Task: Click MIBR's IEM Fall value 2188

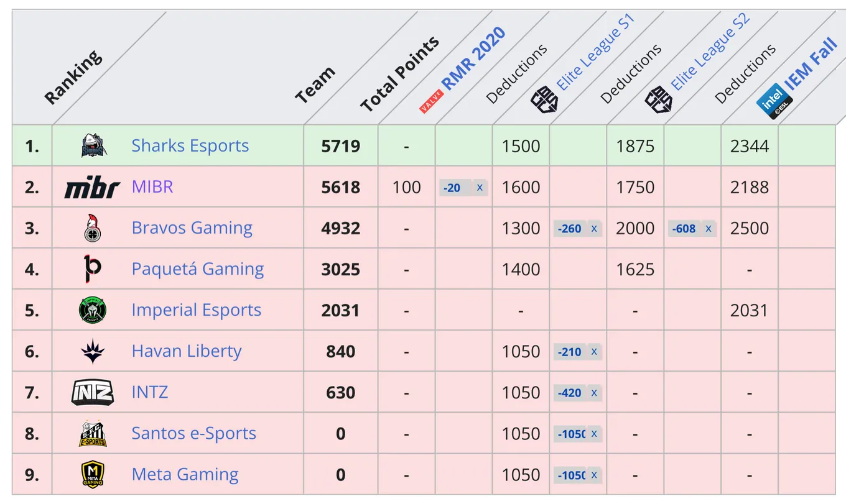Action: coord(750,187)
